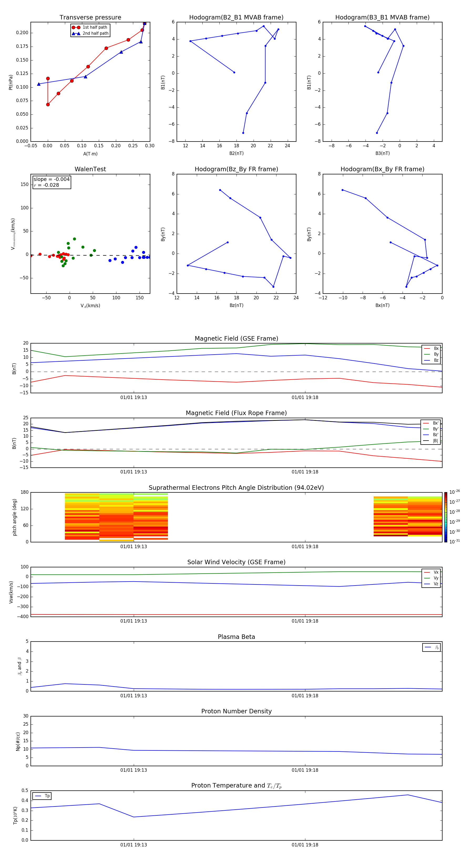
Task: Click the pitch angle colorbar scale
Action: pyautogui.click(x=446, y=517)
